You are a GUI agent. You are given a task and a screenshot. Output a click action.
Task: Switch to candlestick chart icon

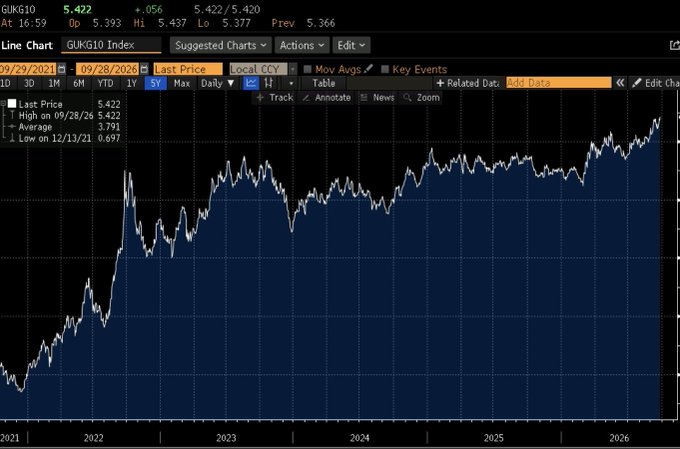click(268, 83)
